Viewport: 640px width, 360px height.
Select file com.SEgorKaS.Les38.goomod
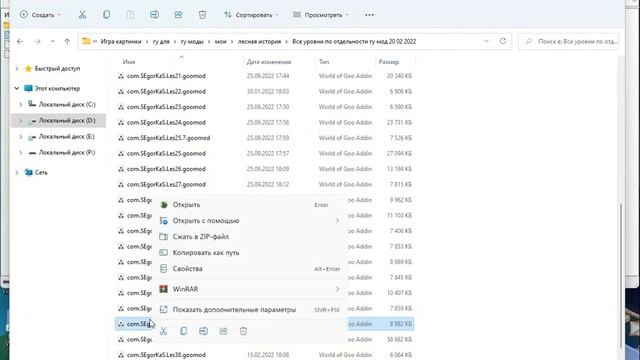click(x=265, y=354)
